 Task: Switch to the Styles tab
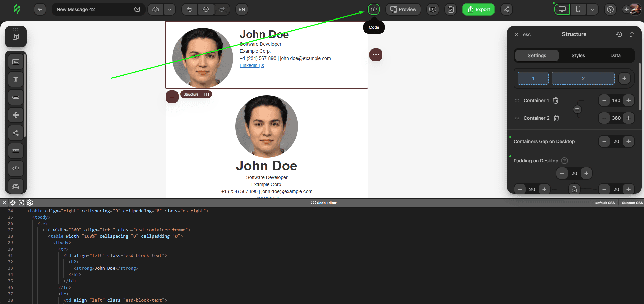(x=578, y=55)
